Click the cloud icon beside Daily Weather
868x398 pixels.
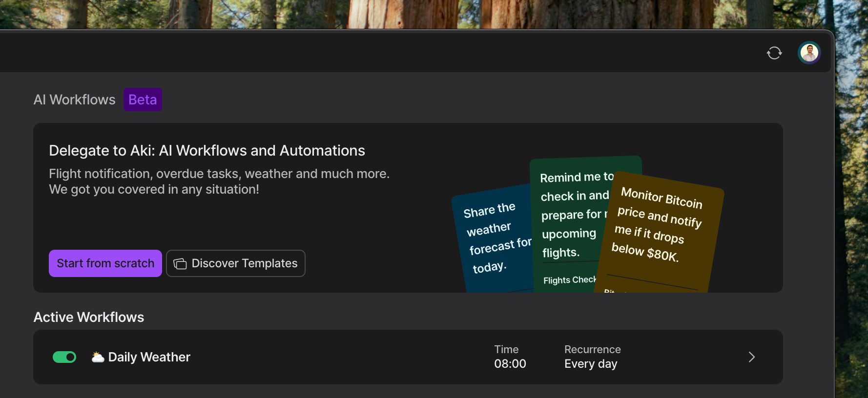tap(98, 357)
